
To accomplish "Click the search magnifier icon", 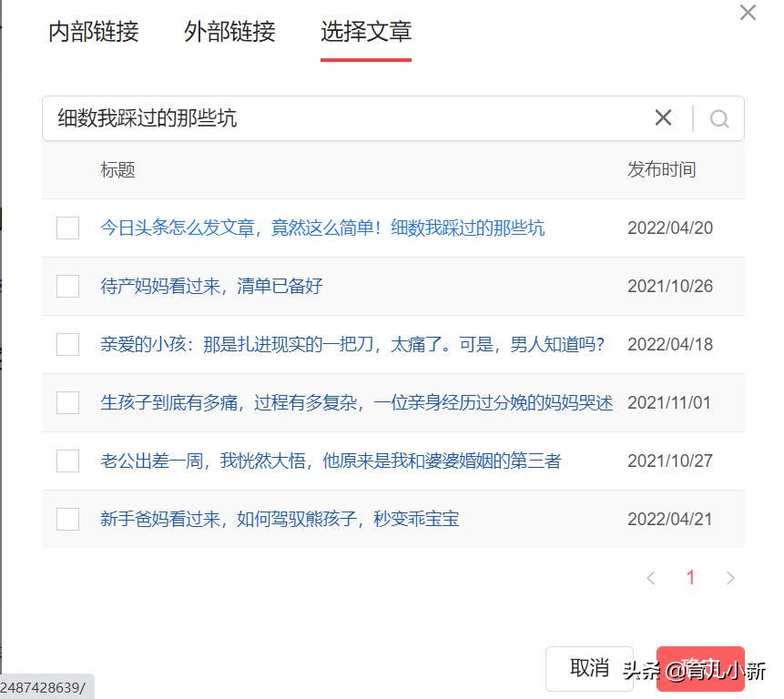I will click(719, 117).
